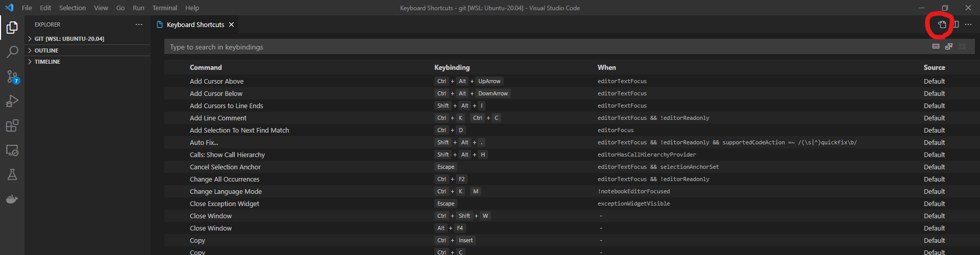Image resolution: width=980 pixels, height=255 pixels.
Task: Expand the OUTLINE section
Action: point(87,50)
